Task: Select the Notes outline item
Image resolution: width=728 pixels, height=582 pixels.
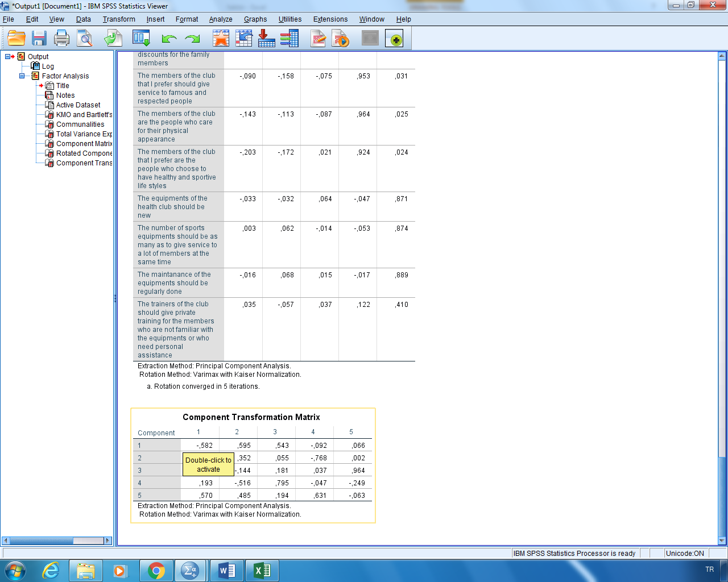Action: [x=65, y=95]
